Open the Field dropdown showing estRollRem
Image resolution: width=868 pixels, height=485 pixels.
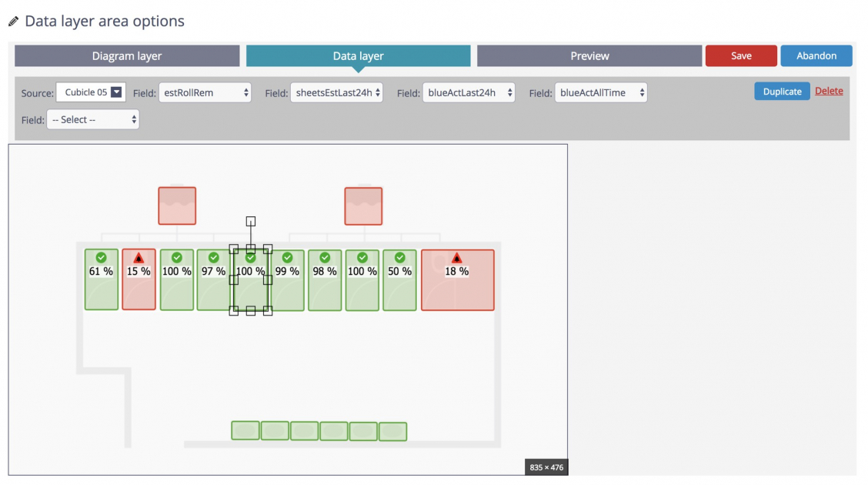205,92
